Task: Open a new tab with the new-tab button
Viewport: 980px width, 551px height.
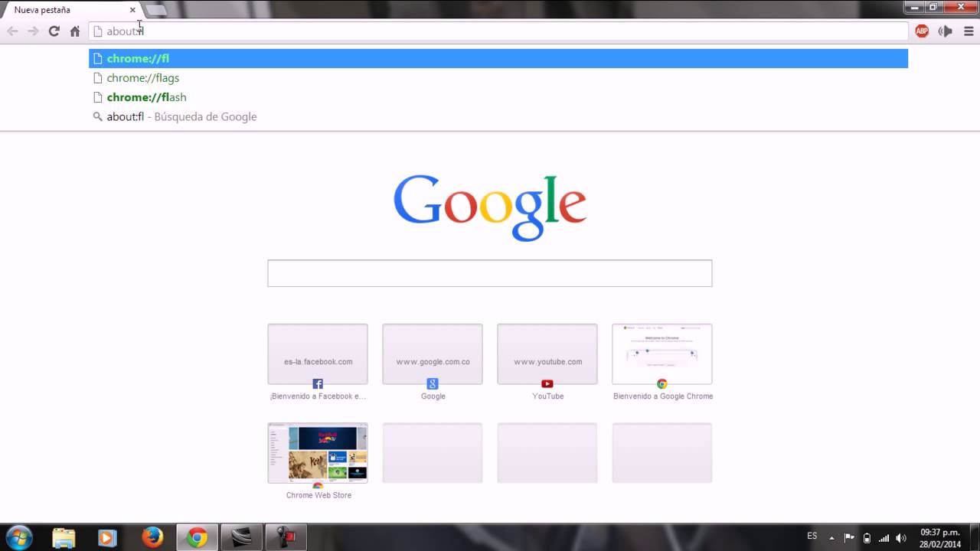Action: click(x=155, y=10)
